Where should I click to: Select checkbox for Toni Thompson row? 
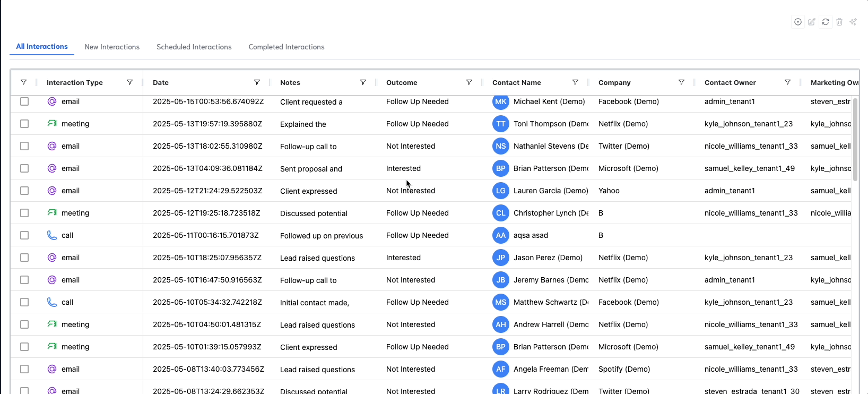tap(24, 124)
